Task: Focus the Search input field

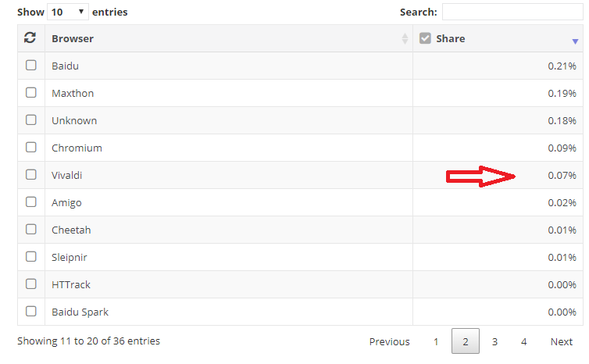Action: 512,12
